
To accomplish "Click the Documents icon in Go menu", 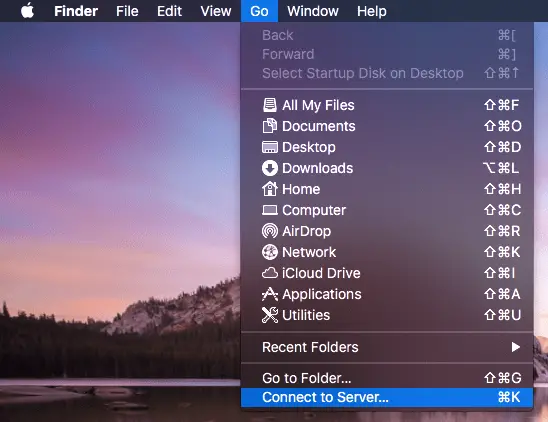I will (x=269, y=126).
